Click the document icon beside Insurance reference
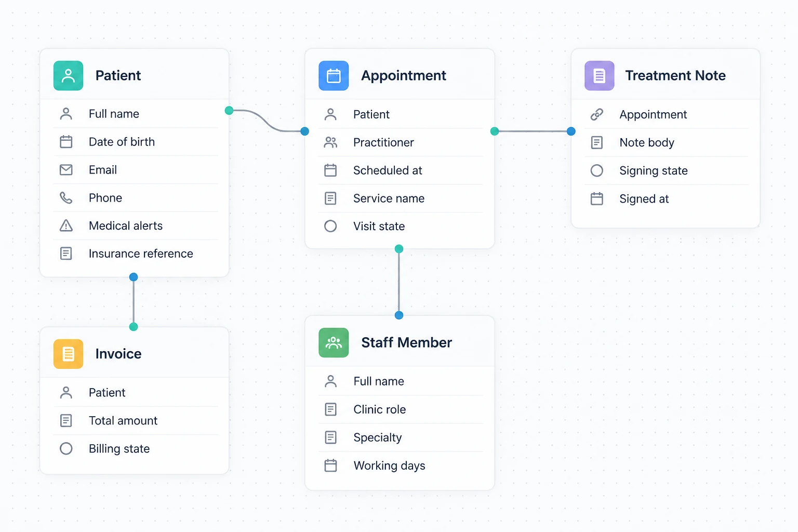The width and height of the screenshot is (798, 532). (x=66, y=254)
